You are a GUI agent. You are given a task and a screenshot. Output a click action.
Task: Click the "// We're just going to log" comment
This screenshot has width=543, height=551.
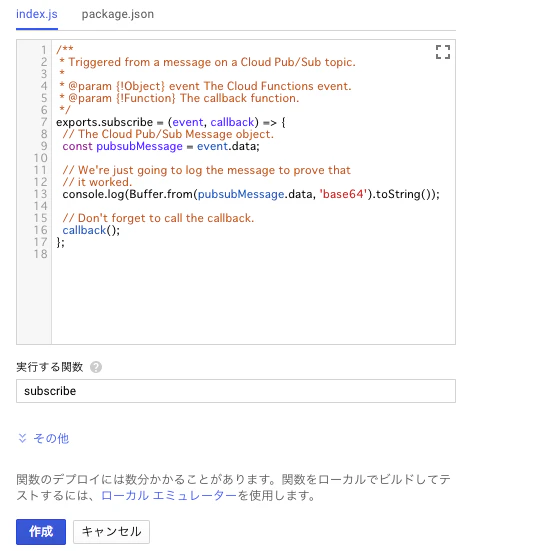tap(206, 170)
